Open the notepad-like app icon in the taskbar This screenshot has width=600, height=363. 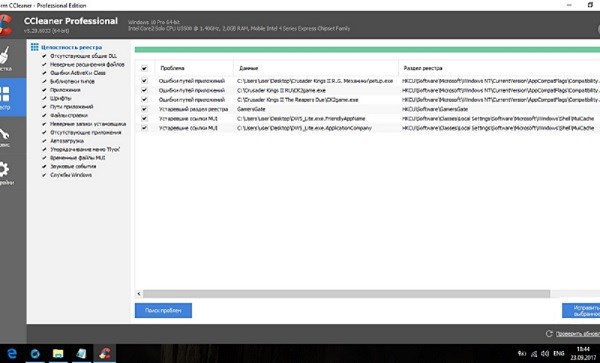81,353
